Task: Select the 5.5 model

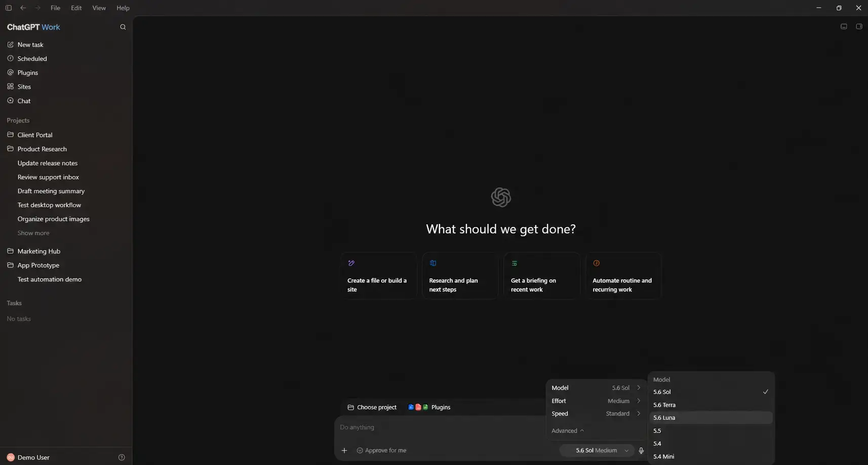Action: (711, 431)
